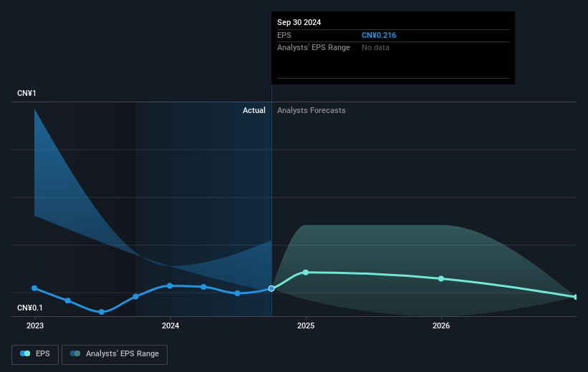The width and height of the screenshot is (588, 372).
Task: Click the 2023 x-axis label
Action: [x=35, y=326]
